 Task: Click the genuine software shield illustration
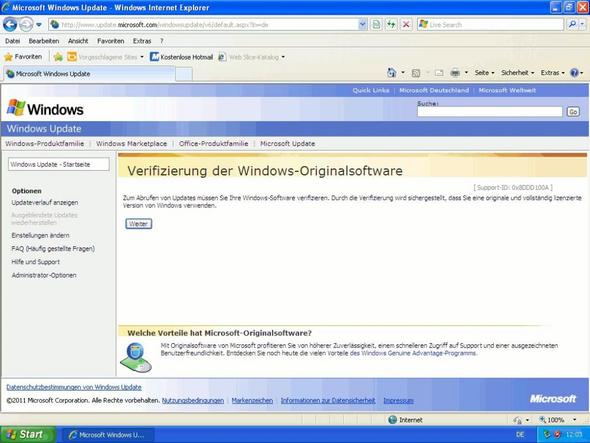[136, 357]
